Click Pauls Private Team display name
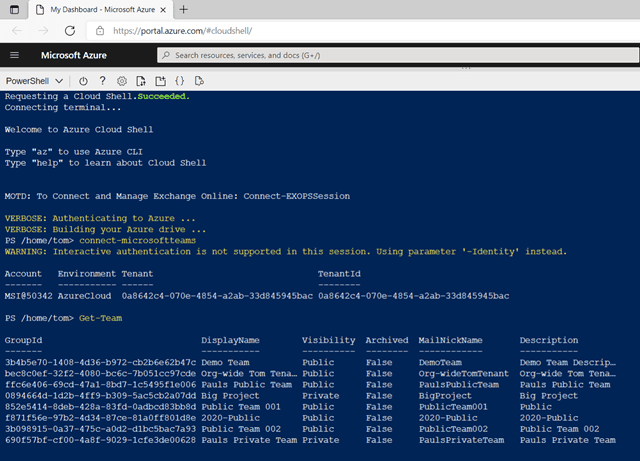The width and height of the screenshot is (640, 461). 249,440
